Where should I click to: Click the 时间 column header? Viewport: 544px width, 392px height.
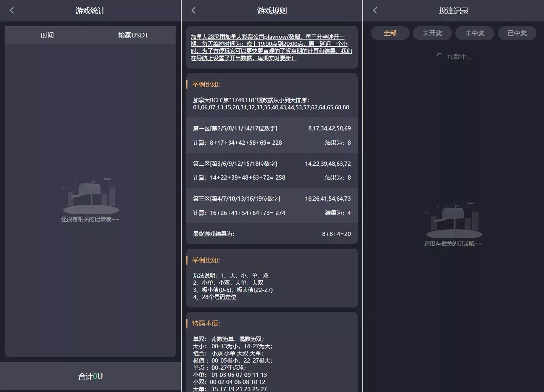click(x=48, y=35)
